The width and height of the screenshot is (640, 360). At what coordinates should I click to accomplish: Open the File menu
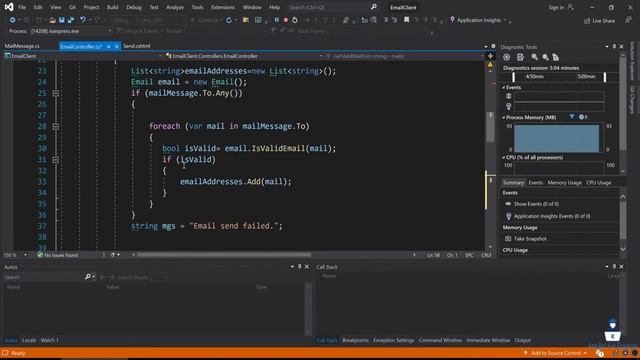point(22,7)
